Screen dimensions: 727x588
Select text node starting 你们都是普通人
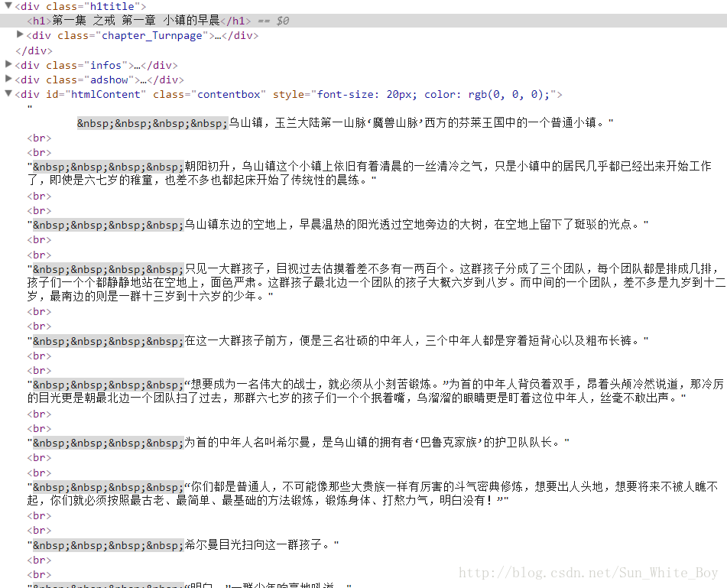(373, 493)
